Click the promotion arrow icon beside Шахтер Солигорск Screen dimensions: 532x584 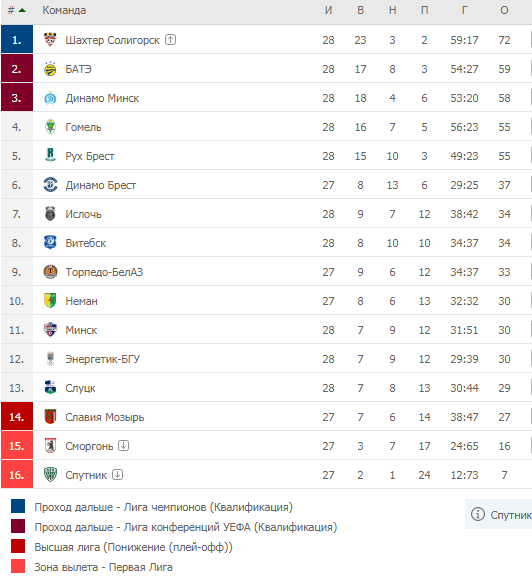tap(170, 39)
